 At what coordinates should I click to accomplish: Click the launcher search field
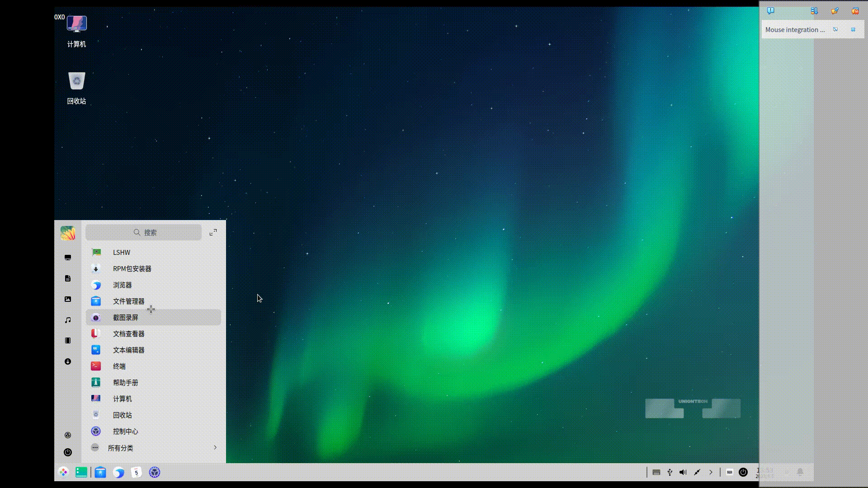tap(143, 232)
